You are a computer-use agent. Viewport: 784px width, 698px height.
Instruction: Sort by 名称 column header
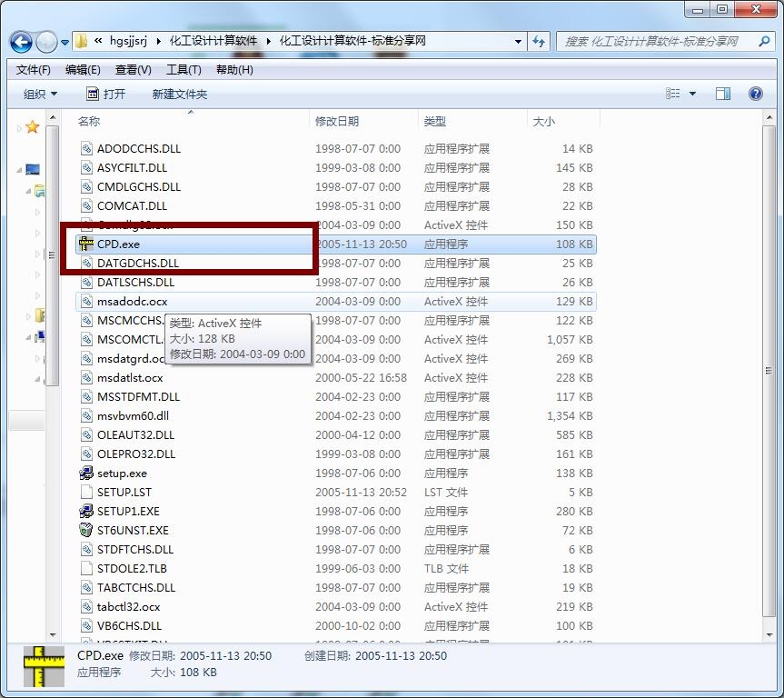89,121
